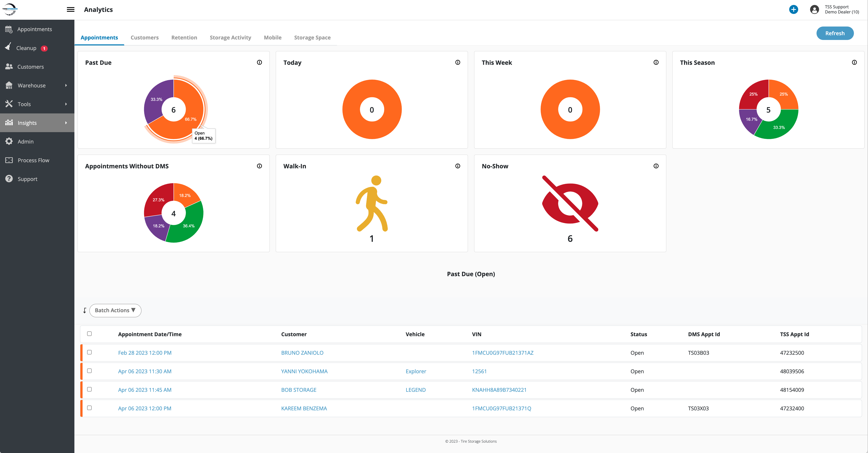
Task: Open customer link YANNI YOKOHAMA
Action: 304,371
